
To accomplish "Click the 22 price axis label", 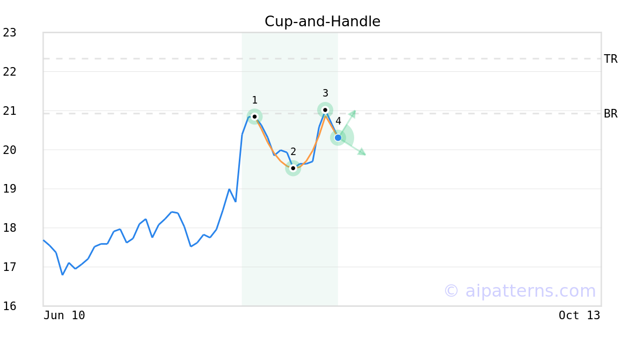I will click(x=10, y=72).
